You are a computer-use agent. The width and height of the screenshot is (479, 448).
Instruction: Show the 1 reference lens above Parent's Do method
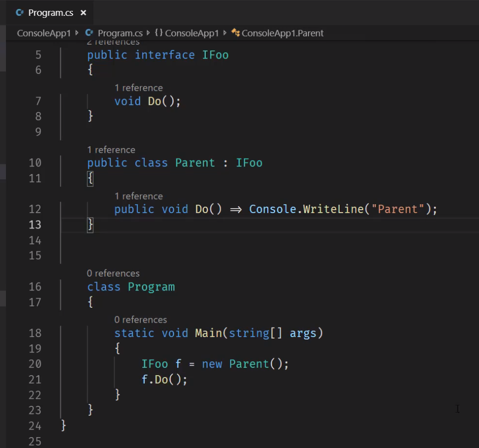[138, 196]
